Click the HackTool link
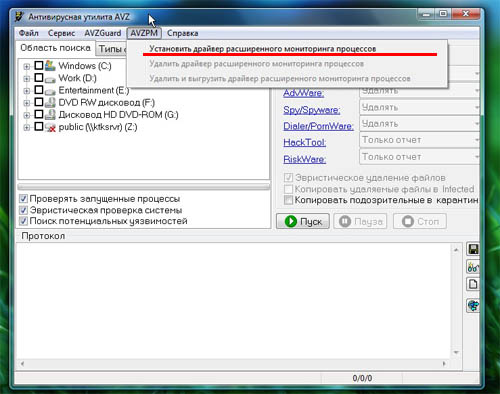 coord(305,142)
